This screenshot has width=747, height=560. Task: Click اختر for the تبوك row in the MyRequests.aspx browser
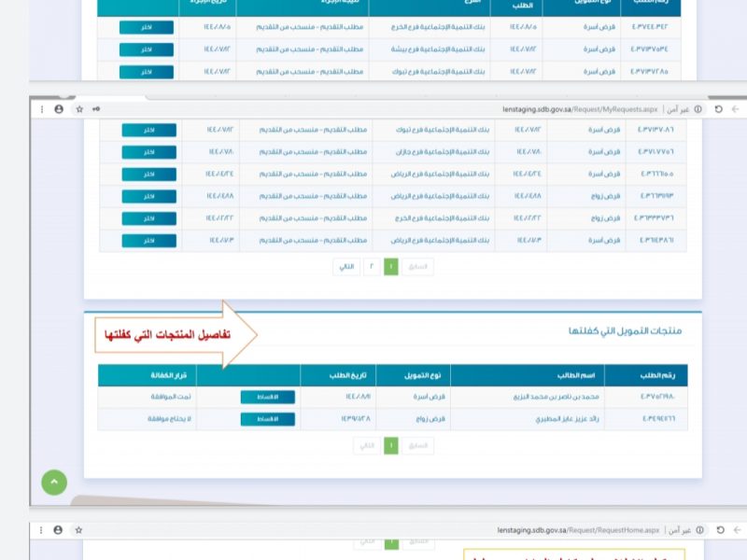coord(149,130)
